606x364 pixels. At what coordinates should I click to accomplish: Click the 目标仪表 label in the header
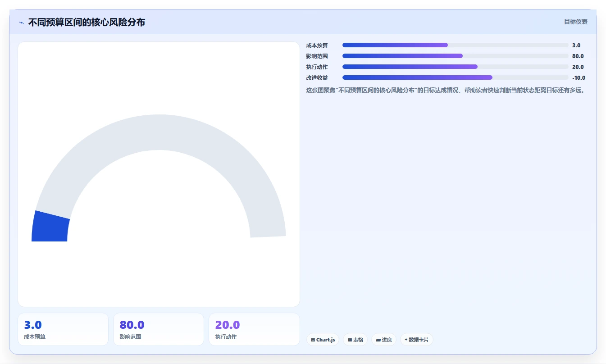pos(576,22)
